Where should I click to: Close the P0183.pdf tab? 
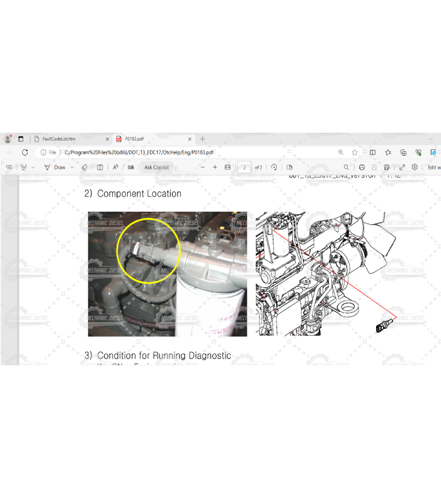pyautogui.click(x=190, y=139)
